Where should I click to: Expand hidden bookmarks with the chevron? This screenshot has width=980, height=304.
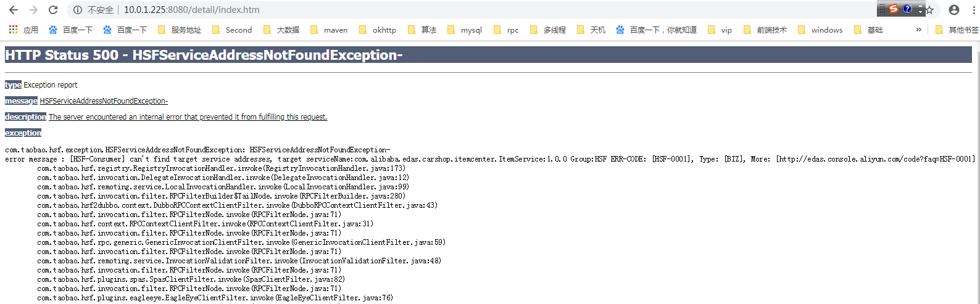(918, 30)
